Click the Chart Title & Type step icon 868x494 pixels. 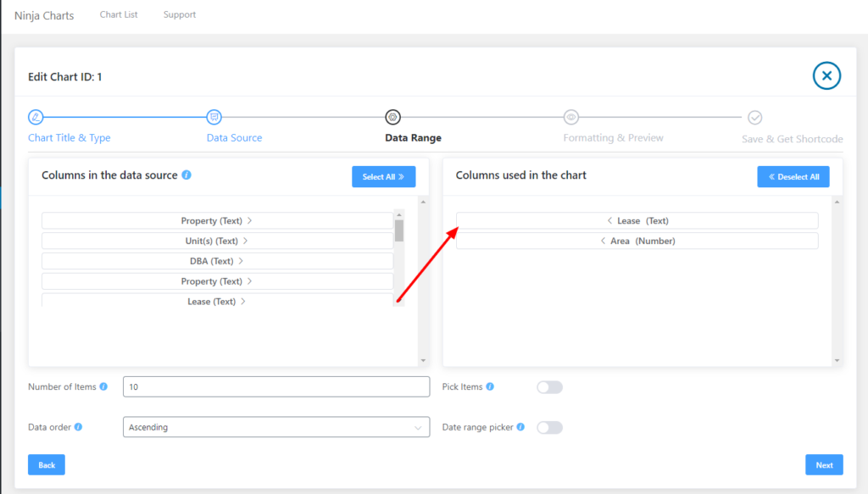coord(36,117)
